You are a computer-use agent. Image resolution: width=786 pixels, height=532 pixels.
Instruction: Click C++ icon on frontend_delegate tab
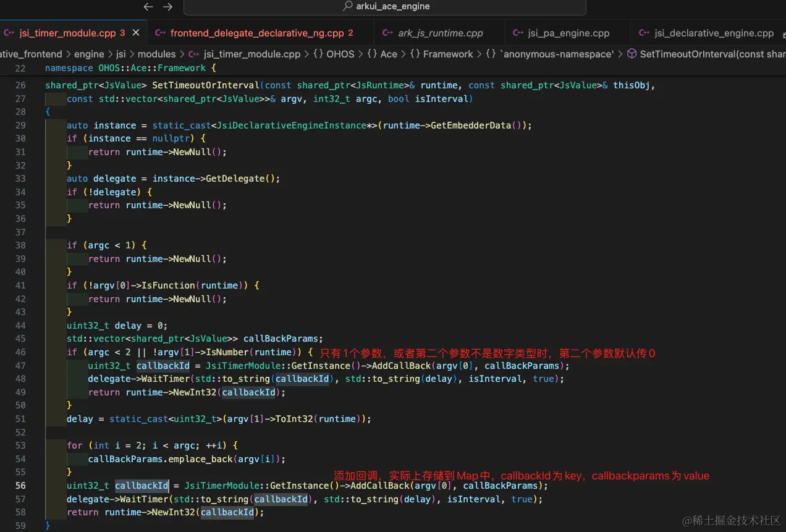tap(160, 33)
